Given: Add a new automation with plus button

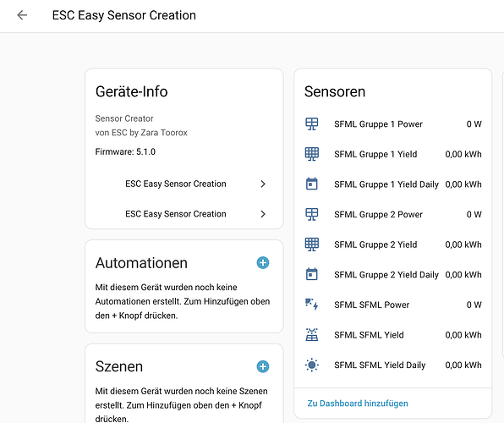Looking at the screenshot, I should [263, 263].
